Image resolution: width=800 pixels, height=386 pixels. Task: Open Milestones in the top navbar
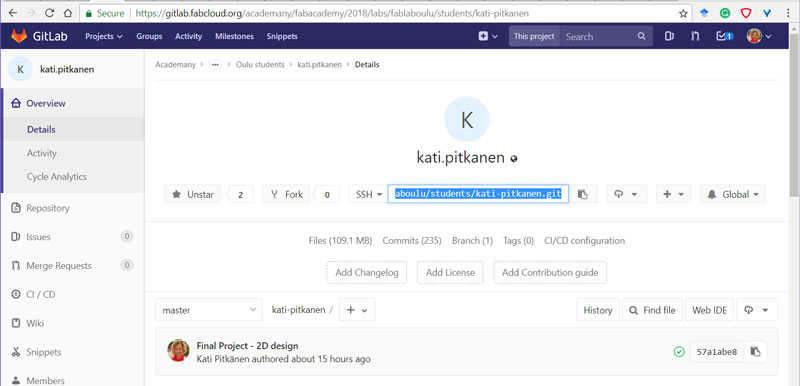coord(234,36)
